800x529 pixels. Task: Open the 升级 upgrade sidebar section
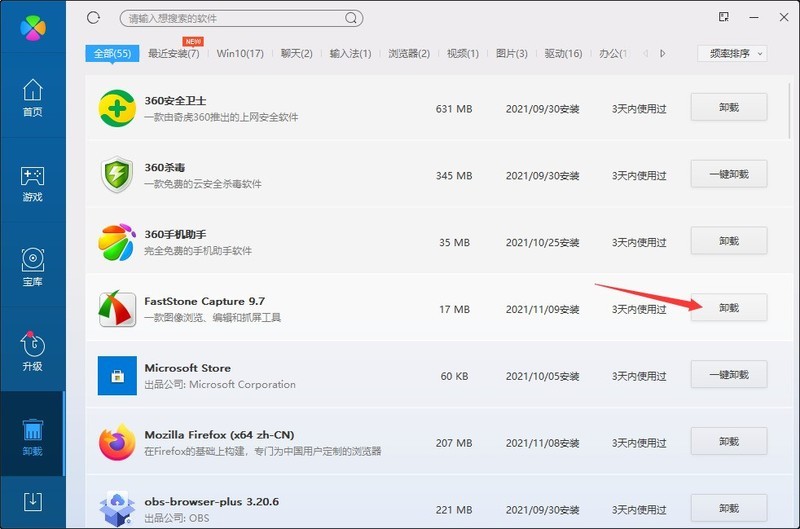[x=33, y=351]
